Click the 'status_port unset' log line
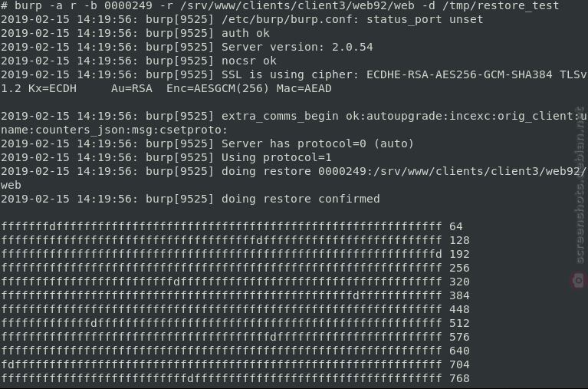Screen dimensions: 588x389 (242, 19)
